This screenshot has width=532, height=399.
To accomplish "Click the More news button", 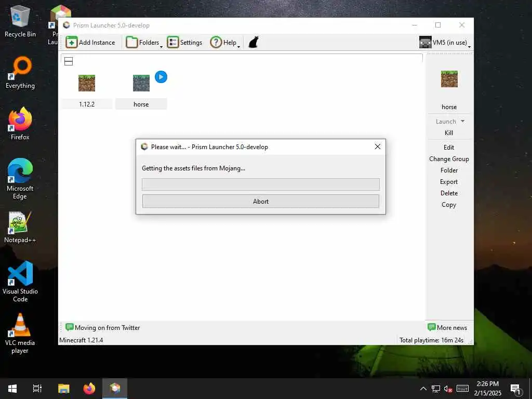I will [x=447, y=327].
